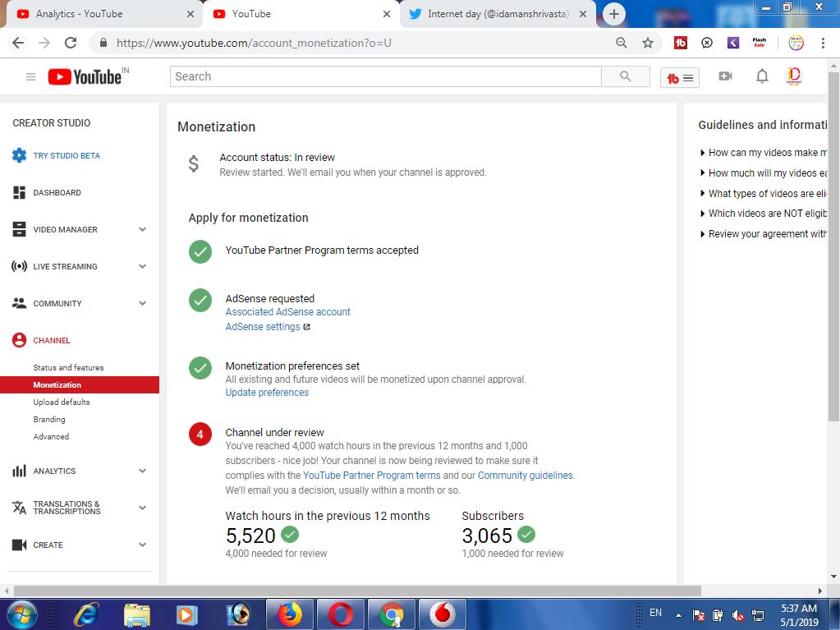Viewport: 840px width, 630px height.
Task: Switch to the Internet day Twitter tab
Action: [498, 14]
